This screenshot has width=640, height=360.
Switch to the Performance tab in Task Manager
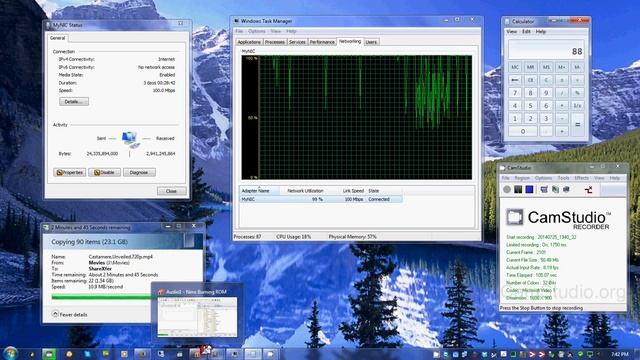coord(322,42)
